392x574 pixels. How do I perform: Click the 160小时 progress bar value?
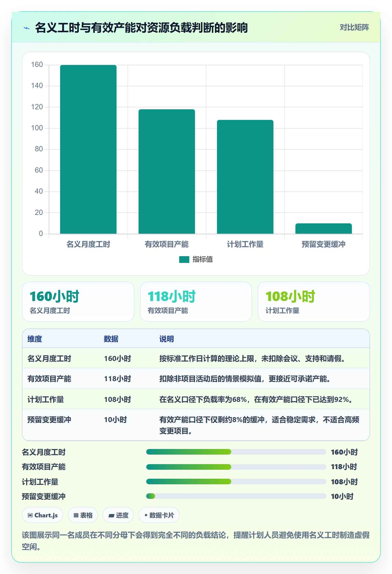pyautogui.click(x=344, y=452)
